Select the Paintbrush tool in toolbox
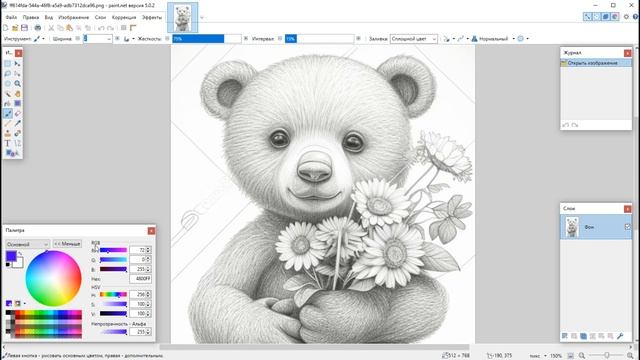This screenshot has height=360, width=640. point(8,113)
